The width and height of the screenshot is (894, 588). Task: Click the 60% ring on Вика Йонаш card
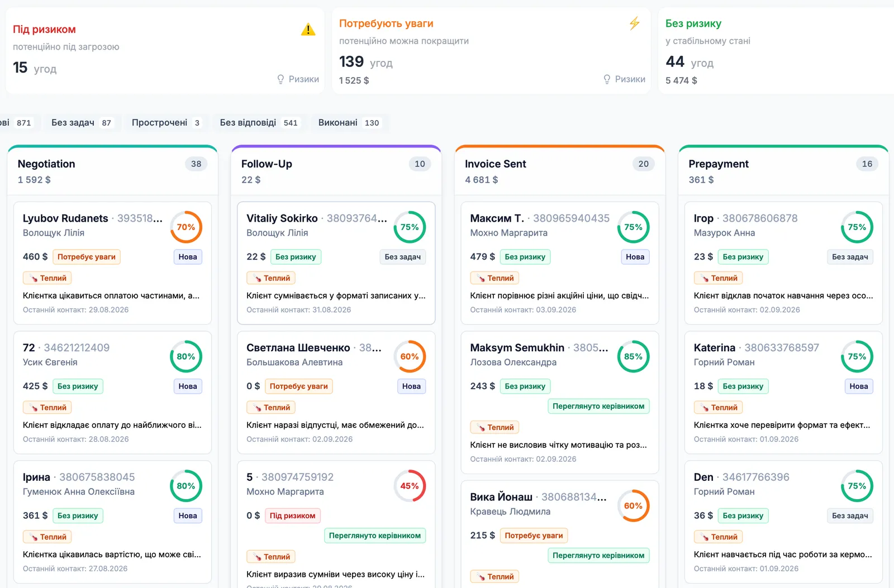633,506
